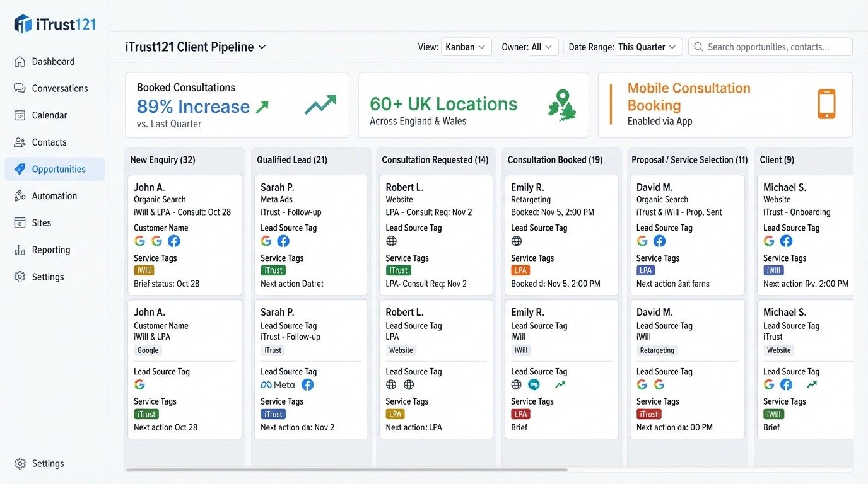Open the Owner All dropdown
Image resolution: width=868 pixels, height=484 pixels.
coord(542,47)
